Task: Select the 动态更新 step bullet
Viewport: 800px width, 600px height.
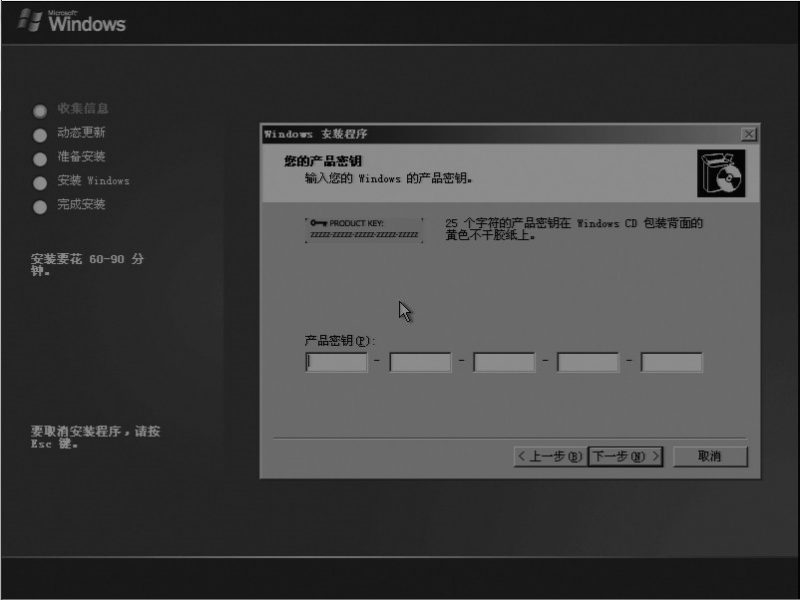Action: click(40, 134)
